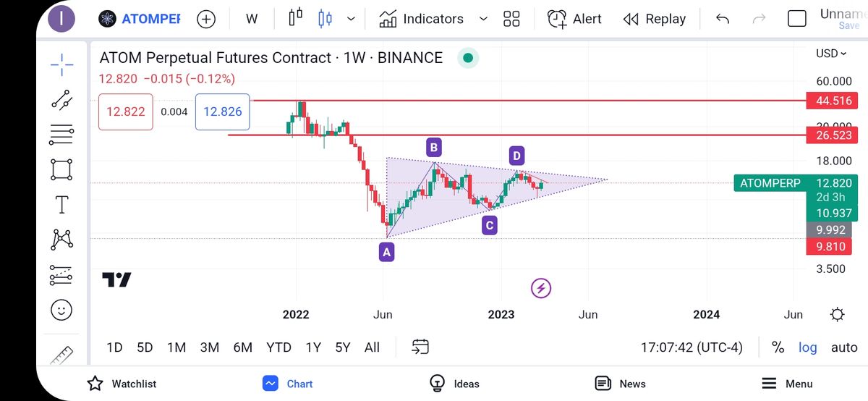
Task: Click the Alert button
Action: (574, 19)
